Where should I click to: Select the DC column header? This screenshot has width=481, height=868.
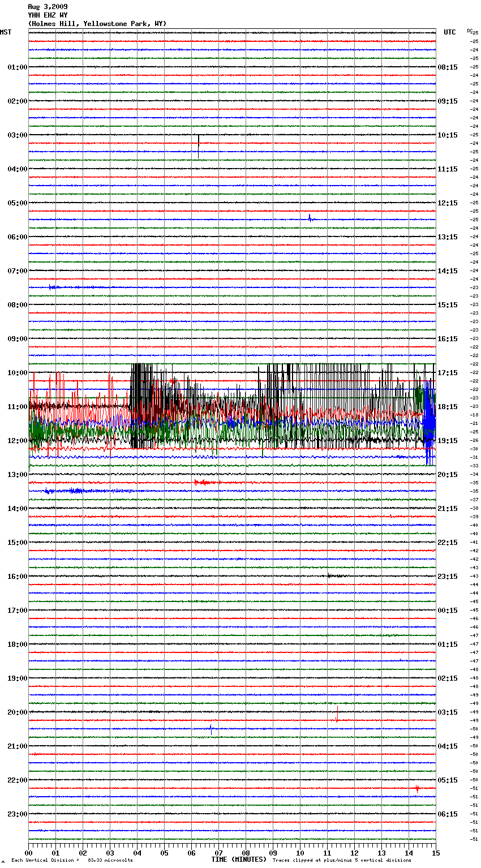point(470,31)
